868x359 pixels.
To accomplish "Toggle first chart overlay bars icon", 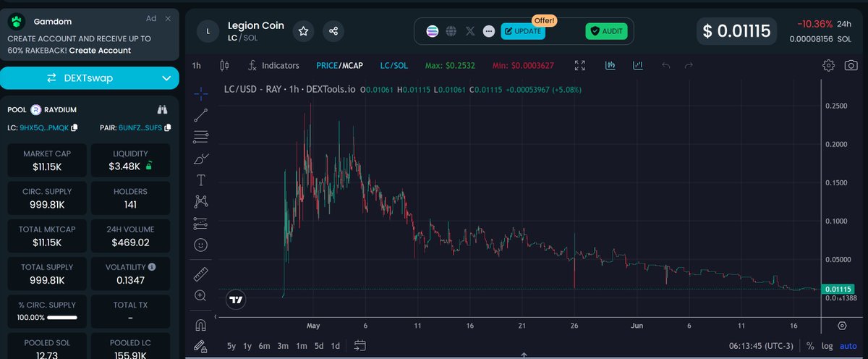I will coord(610,65).
